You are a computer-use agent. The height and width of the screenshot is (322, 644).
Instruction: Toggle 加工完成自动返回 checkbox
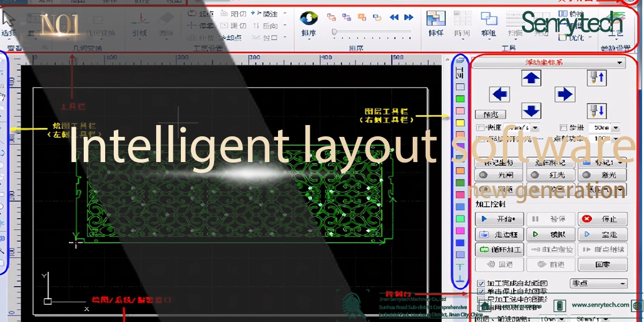pyautogui.click(x=481, y=283)
